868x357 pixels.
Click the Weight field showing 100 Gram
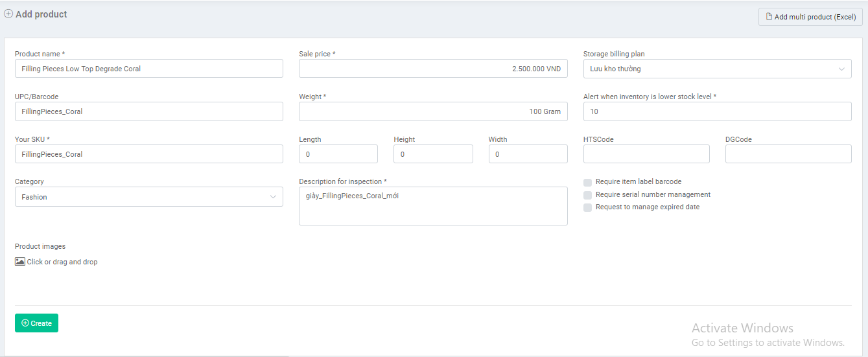[433, 111]
